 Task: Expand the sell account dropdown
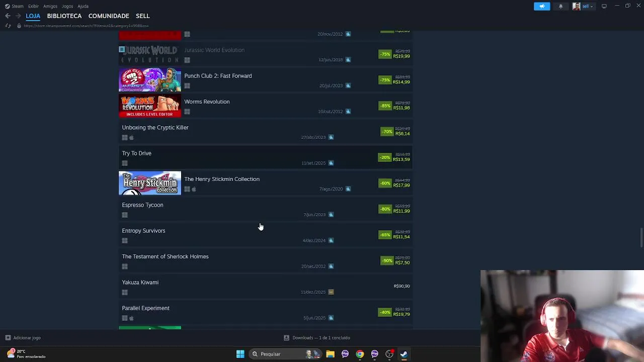[588, 6]
